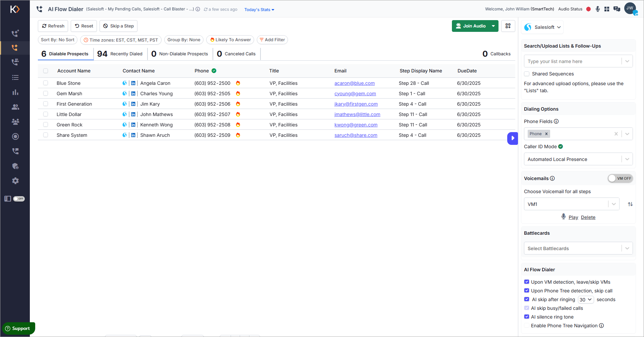Click the Phone Fields info icon
The image size is (644, 337).
click(x=556, y=121)
